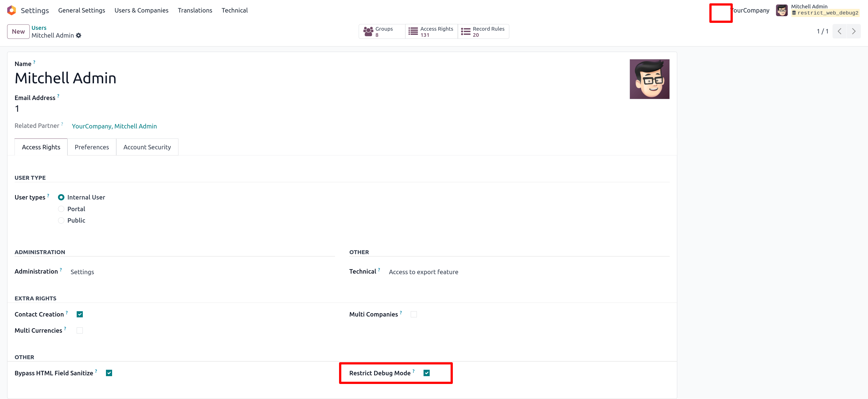This screenshot has height=399, width=868.
Task: Open the YourCompany, Mitchell Admin partner link
Action: [x=114, y=126]
